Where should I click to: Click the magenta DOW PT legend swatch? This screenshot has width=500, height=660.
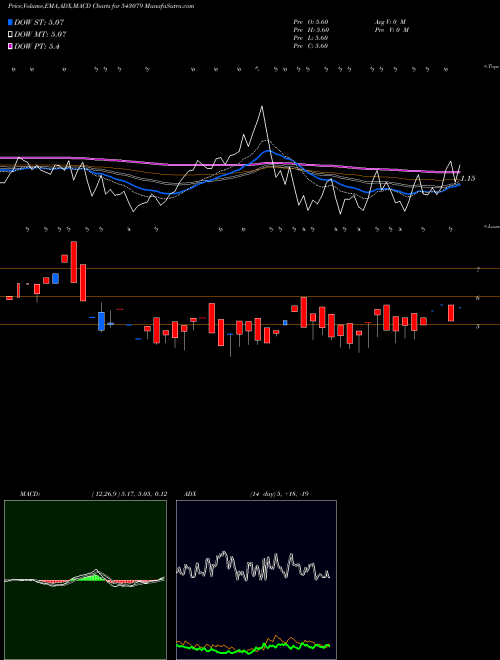click(x=10, y=47)
